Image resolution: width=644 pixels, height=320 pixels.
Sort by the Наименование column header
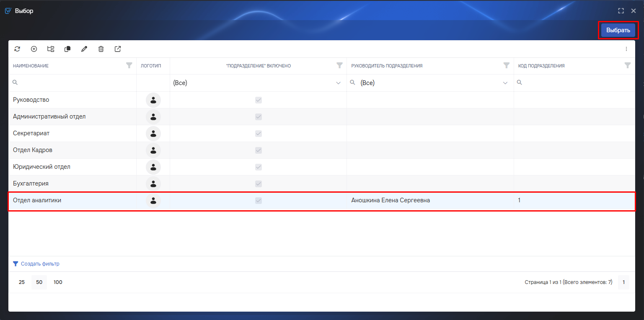tap(31, 66)
